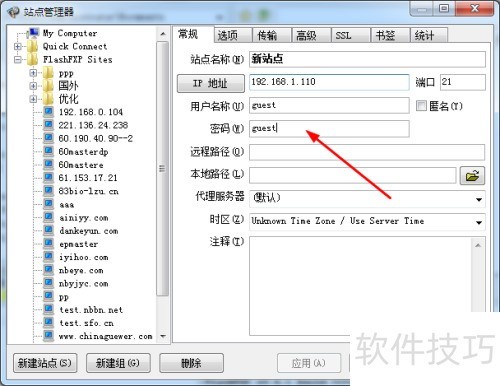Click the 密码 password field

click(x=329, y=129)
